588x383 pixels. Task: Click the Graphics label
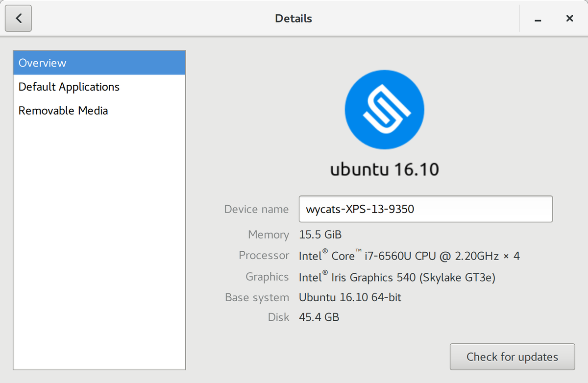267,277
